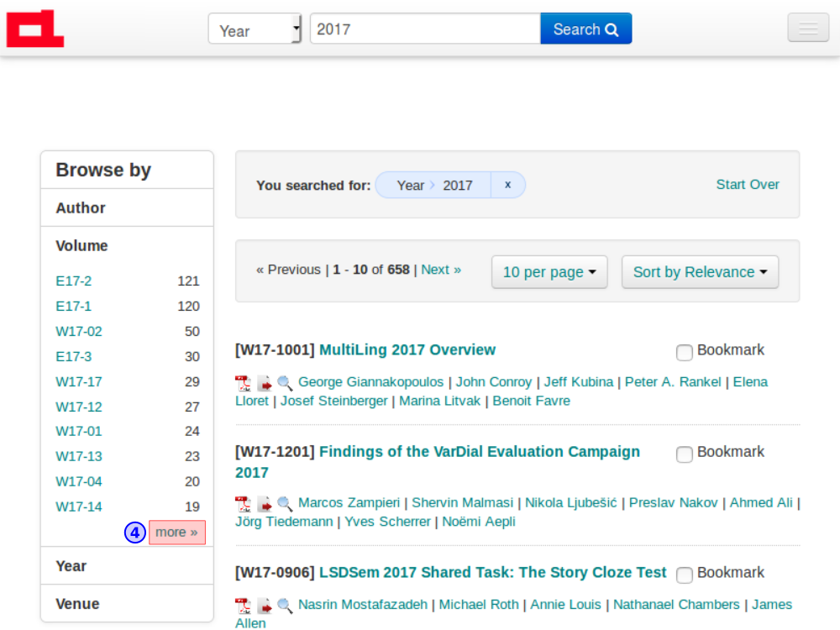Show more volumes in the list

coord(176,533)
